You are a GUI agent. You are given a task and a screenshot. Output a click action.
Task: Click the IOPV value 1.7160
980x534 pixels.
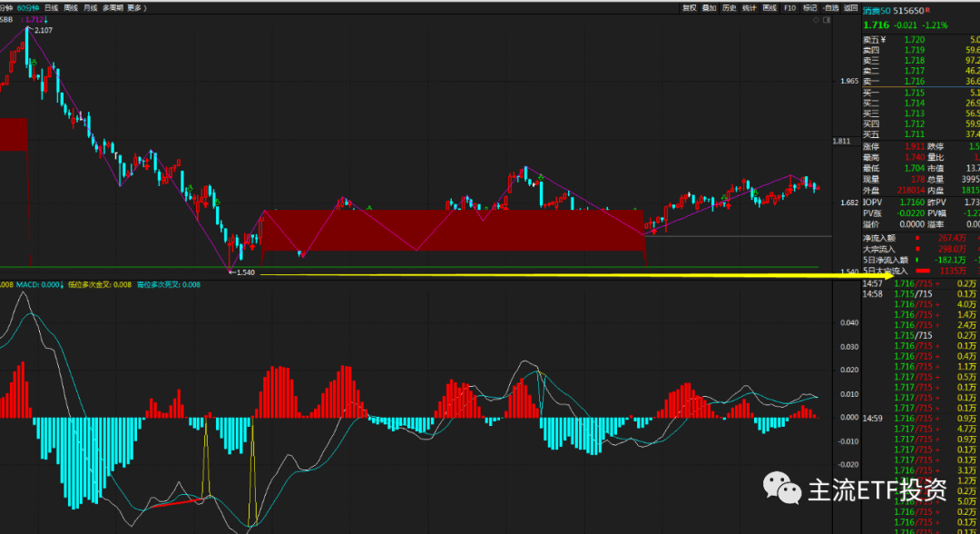pos(912,203)
